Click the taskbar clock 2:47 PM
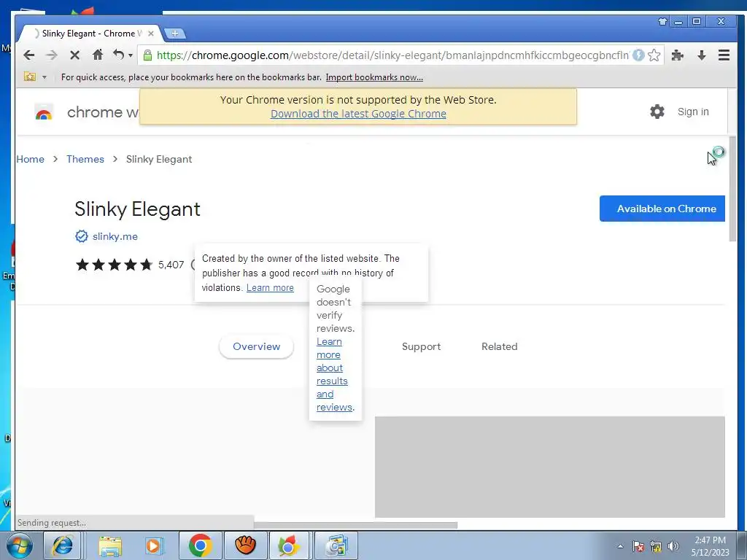Image resolution: width=747 pixels, height=560 pixels. click(710, 540)
